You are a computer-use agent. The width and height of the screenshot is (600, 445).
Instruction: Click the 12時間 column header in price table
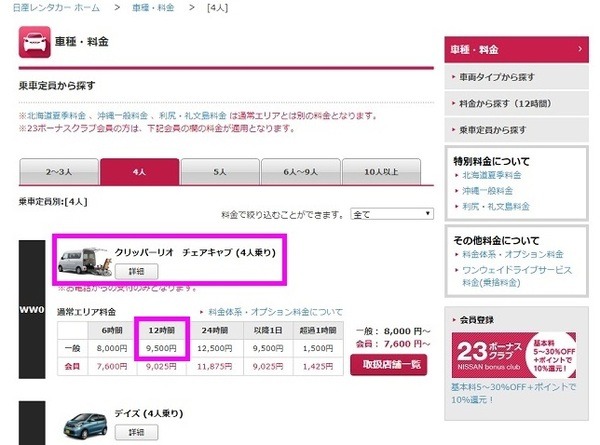pos(161,330)
